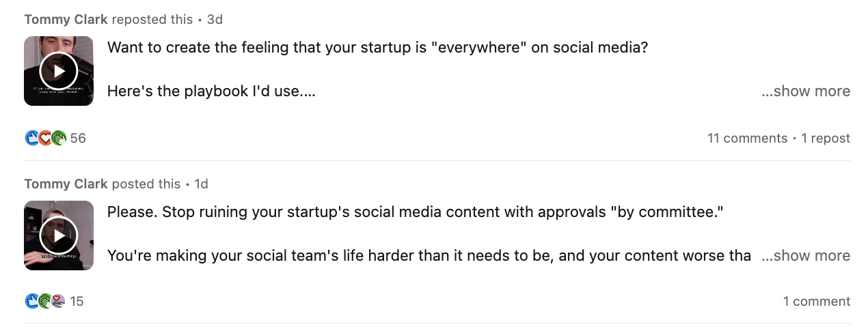Play the "by committee" post video
The width and height of the screenshot is (868, 329).
point(59,235)
